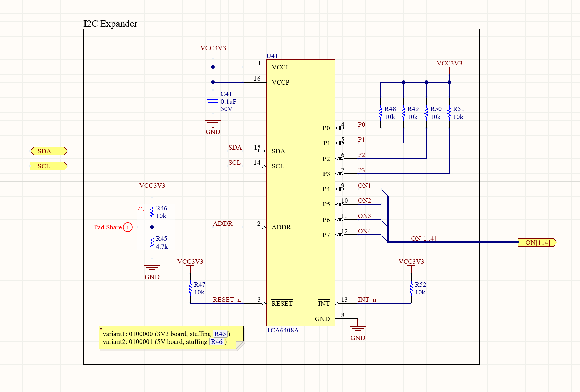
Task: Select resistor R47 symbol
Action: pyautogui.click(x=190, y=288)
